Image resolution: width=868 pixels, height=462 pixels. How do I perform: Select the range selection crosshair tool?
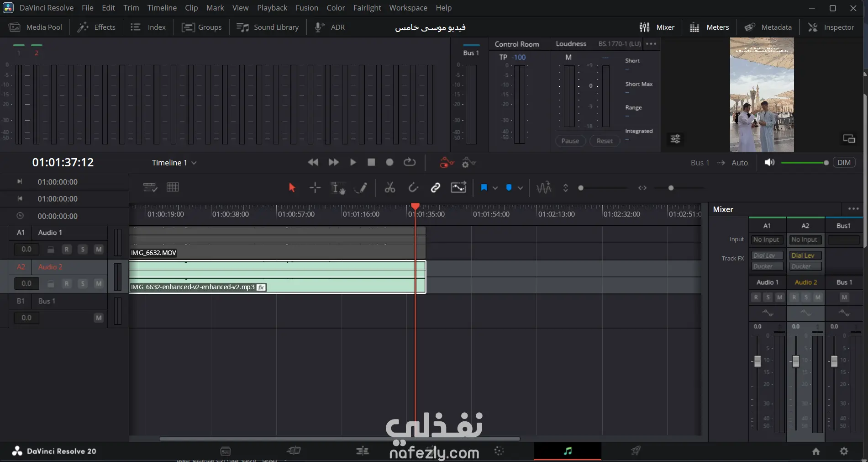tap(315, 187)
